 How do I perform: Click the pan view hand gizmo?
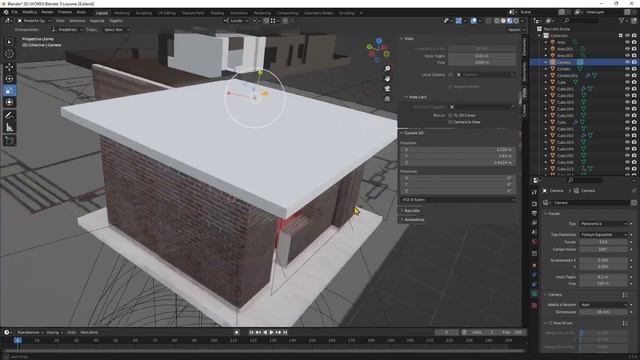pyautogui.click(x=387, y=78)
